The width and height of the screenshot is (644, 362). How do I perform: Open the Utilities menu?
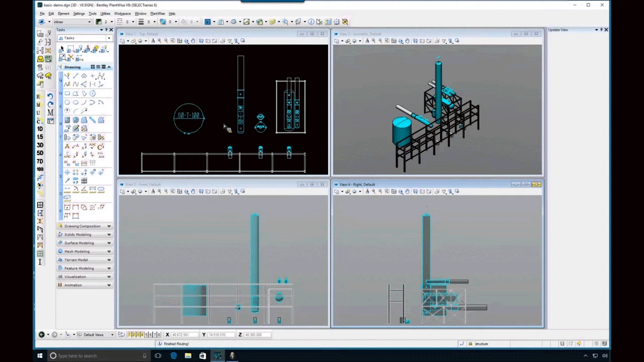pos(105,14)
